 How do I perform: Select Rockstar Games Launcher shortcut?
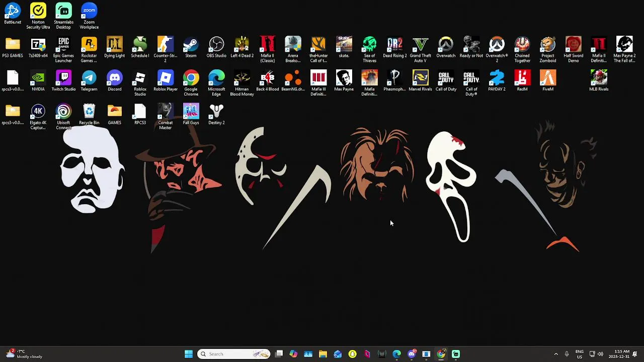pos(89,50)
